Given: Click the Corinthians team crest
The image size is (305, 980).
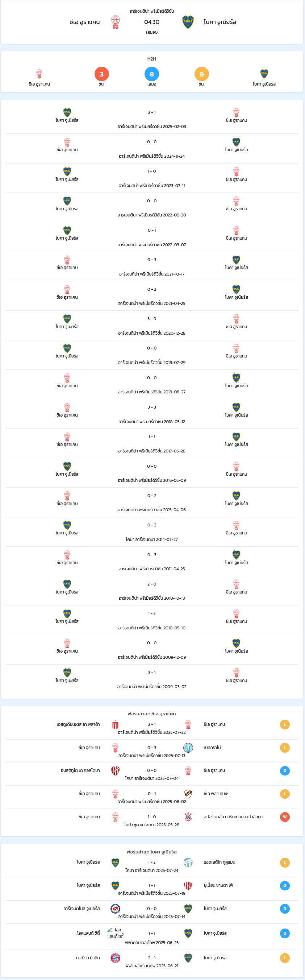Looking at the screenshot, I should 188,817.
